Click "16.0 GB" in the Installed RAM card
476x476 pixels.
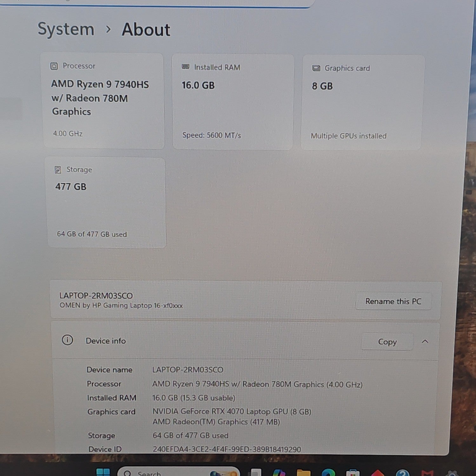point(198,85)
